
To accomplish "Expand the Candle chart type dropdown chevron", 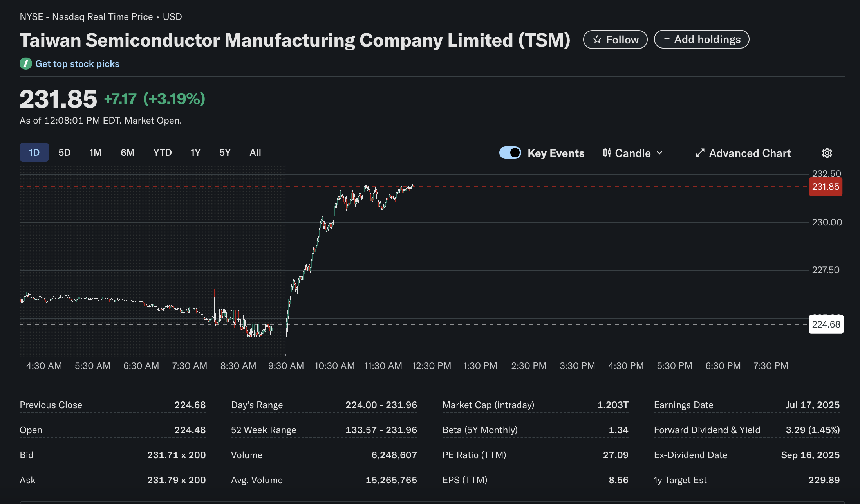I will coord(659,153).
